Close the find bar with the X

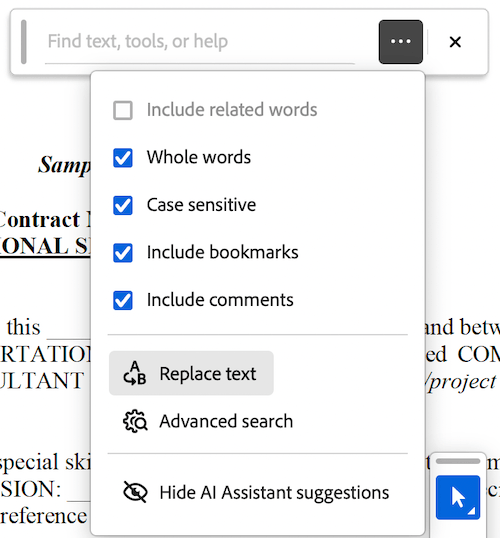pyautogui.click(x=455, y=42)
